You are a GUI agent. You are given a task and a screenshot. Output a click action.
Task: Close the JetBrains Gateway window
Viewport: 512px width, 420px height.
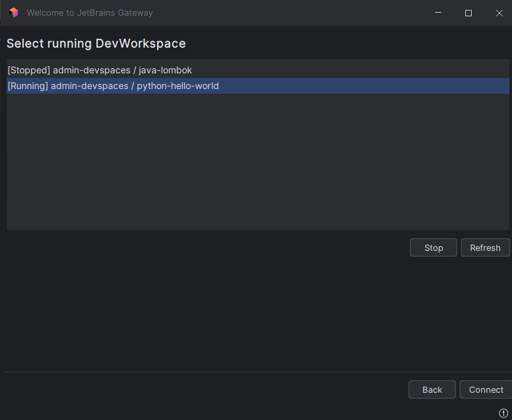(499, 13)
